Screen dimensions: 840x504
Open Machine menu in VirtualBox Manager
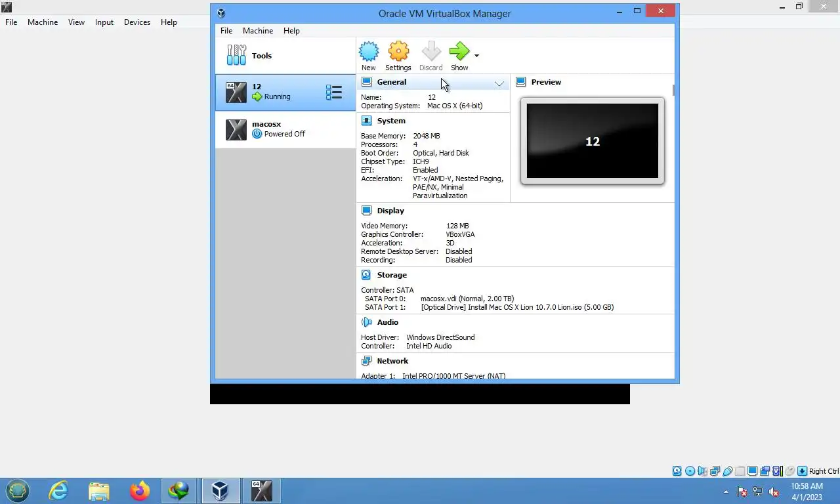[258, 31]
